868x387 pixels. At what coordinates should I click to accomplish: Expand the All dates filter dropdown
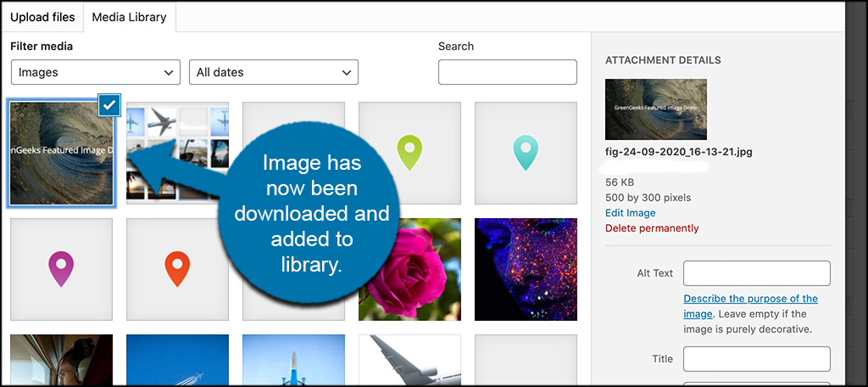point(274,72)
